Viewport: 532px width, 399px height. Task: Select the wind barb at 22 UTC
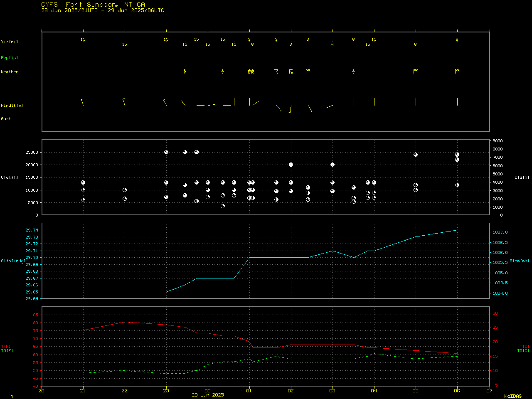pos(124,102)
